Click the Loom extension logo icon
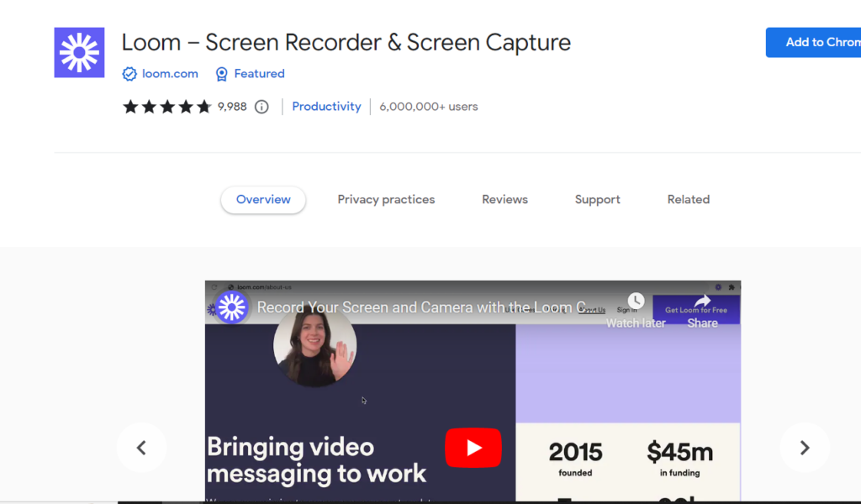The height and width of the screenshot is (504, 861). point(79,53)
